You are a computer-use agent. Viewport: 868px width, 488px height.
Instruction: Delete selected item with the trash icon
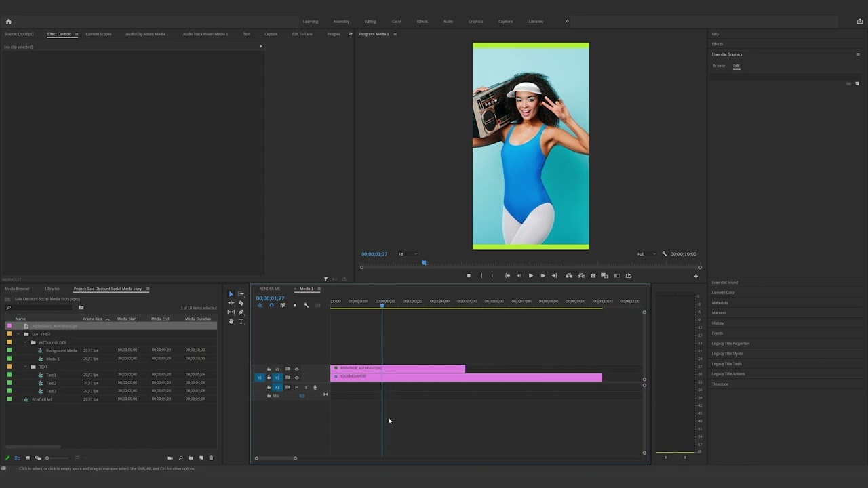tap(211, 458)
